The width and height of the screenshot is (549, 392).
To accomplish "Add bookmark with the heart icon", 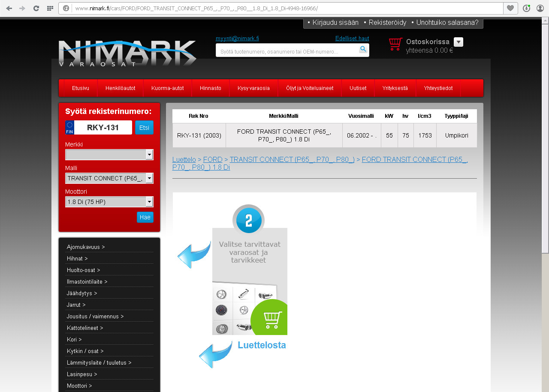I will click(x=510, y=8).
